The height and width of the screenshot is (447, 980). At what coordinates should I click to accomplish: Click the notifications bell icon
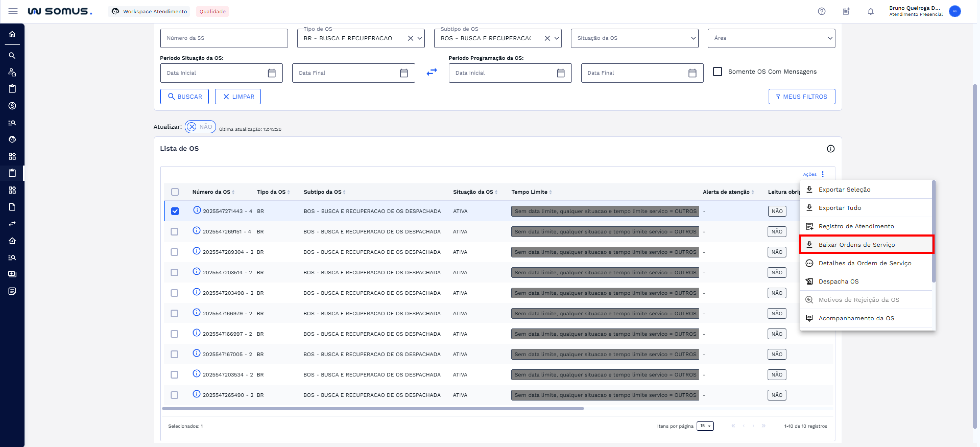click(x=870, y=11)
